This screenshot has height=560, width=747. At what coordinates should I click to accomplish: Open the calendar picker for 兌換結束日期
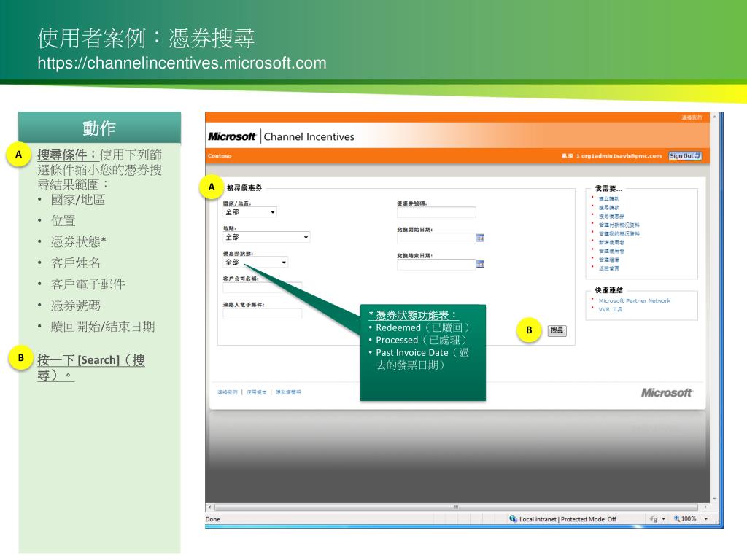480,264
